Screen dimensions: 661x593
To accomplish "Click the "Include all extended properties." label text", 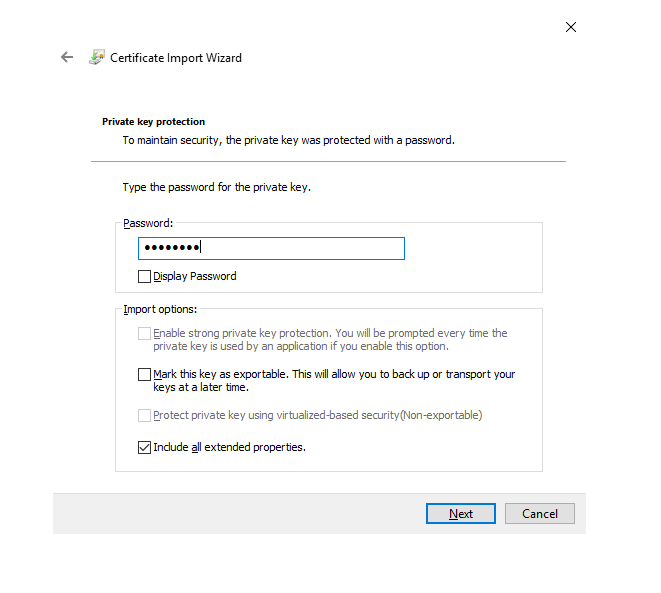I will [x=229, y=448].
